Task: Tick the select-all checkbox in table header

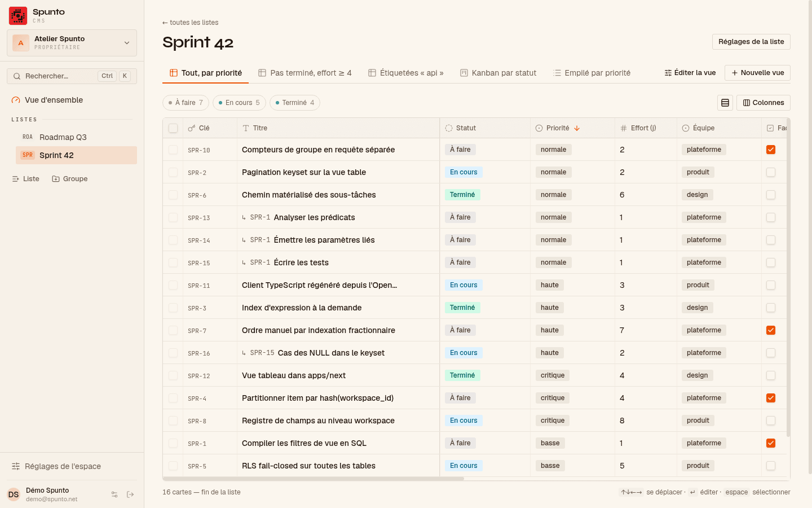Action: click(173, 128)
